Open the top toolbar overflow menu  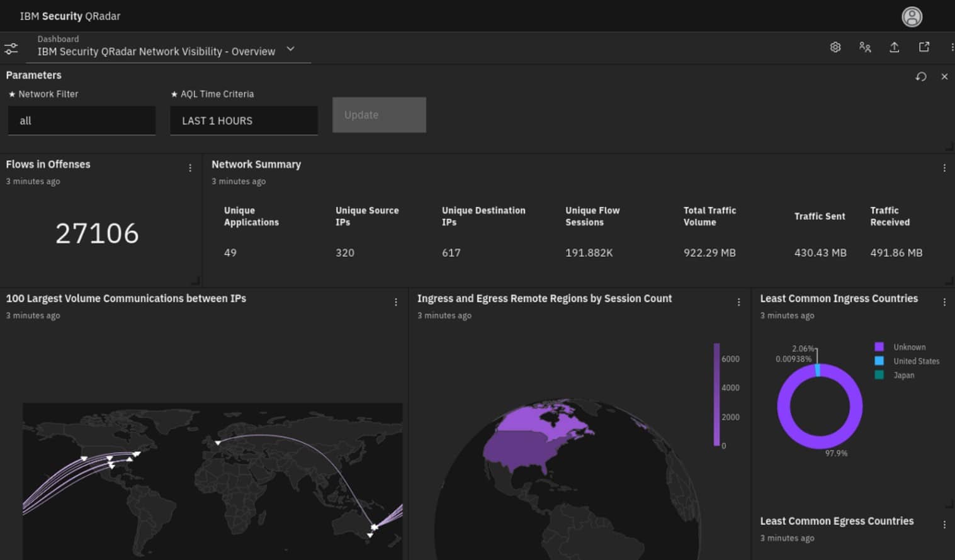click(951, 47)
